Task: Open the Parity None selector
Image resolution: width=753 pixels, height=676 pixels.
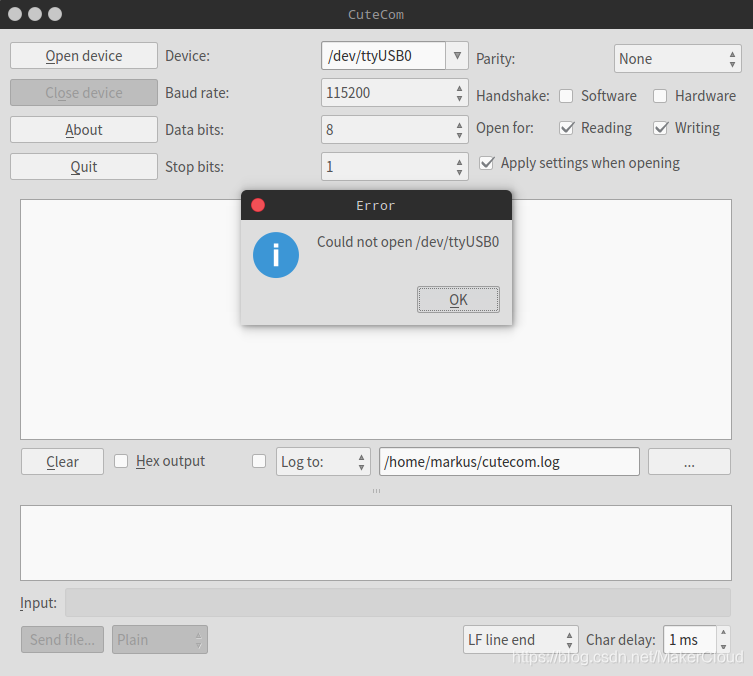Action: 678,59
